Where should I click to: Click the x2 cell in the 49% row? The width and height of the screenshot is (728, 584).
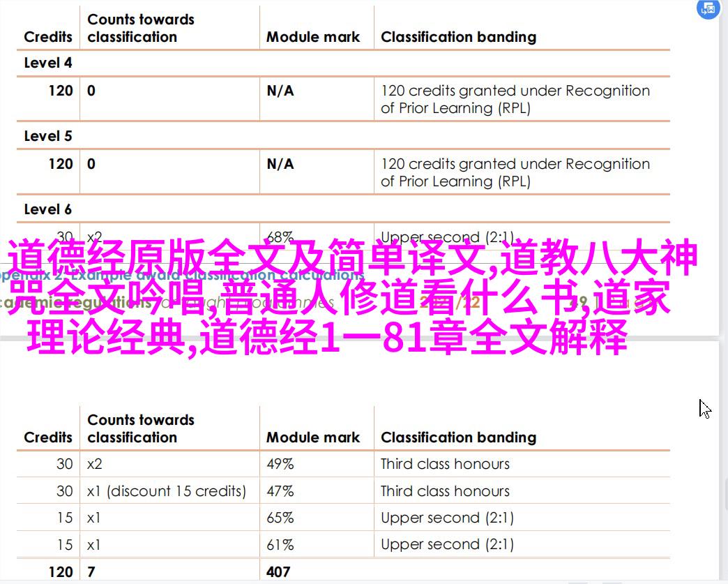click(x=94, y=464)
